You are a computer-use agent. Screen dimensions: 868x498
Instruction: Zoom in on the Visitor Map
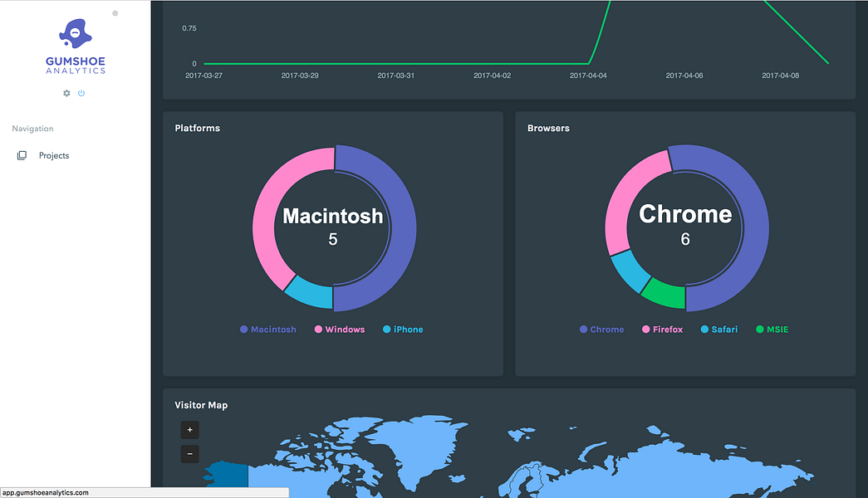point(189,430)
